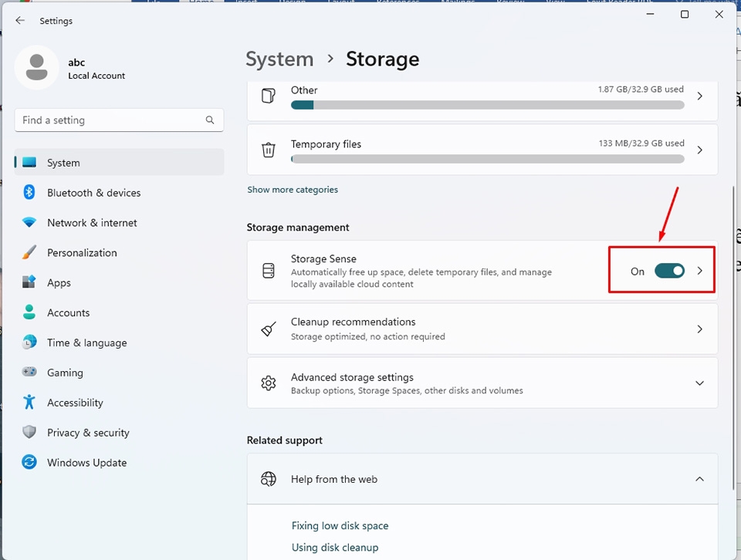This screenshot has height=560, width=741.
Task: Click the Bluetooth icon in sidebar
Action: (x=29, y=192)
